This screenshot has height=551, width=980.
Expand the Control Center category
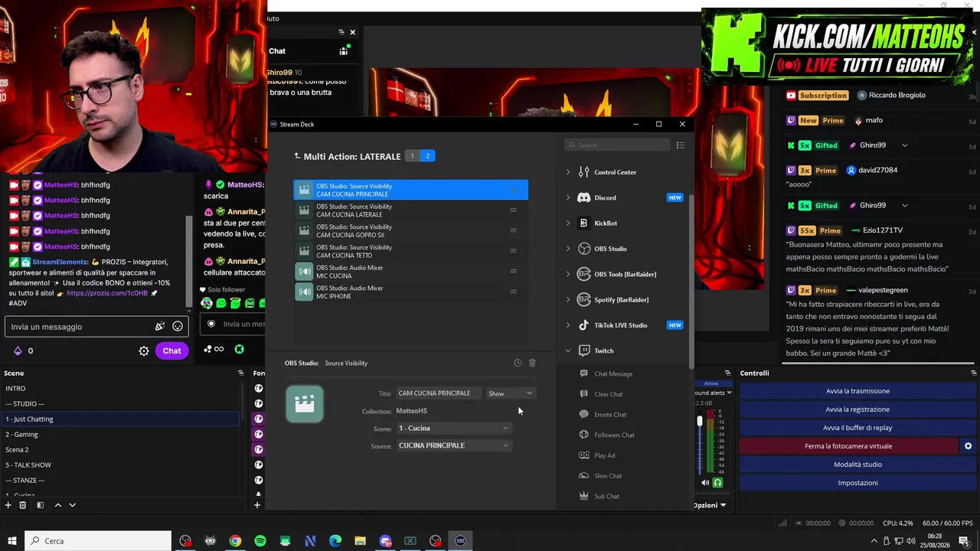(x=568, y=172)
